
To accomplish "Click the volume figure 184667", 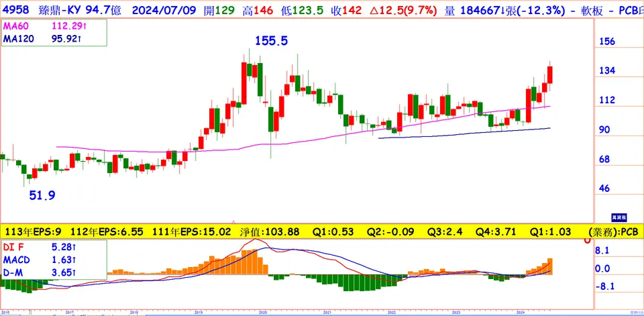I will [480, 9].
